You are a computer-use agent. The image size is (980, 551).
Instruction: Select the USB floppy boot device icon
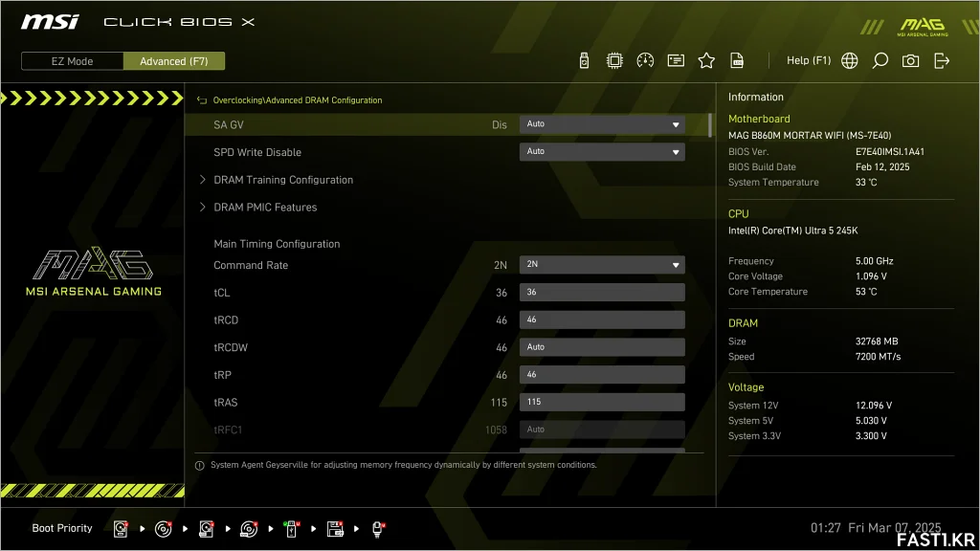pos(335,529)
